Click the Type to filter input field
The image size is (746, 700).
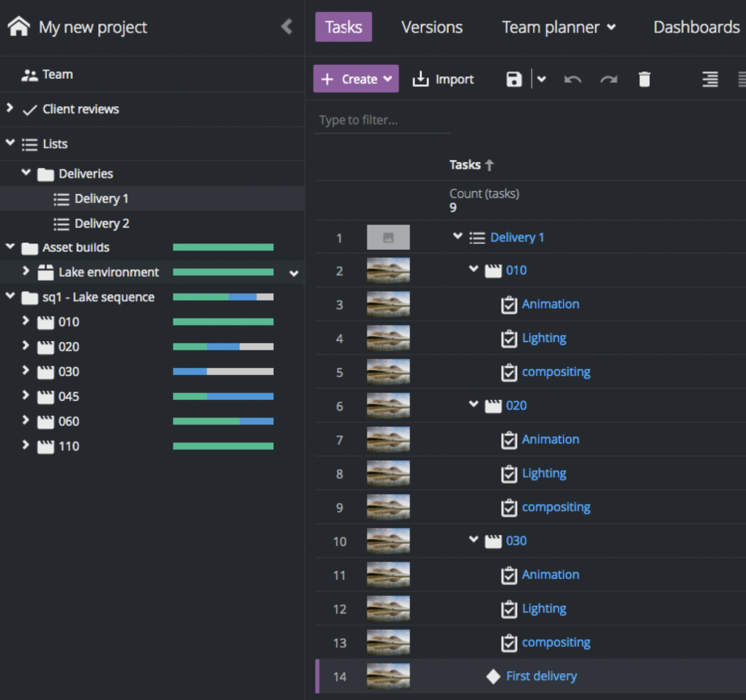coord(382,120)
